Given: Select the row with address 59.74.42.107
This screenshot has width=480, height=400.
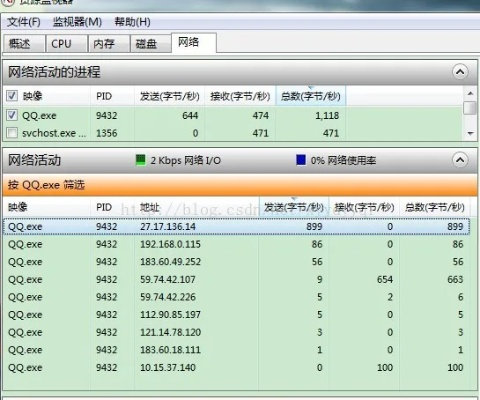Looking at the screenshot, I should pyautogui.click(x=236, y=279).
